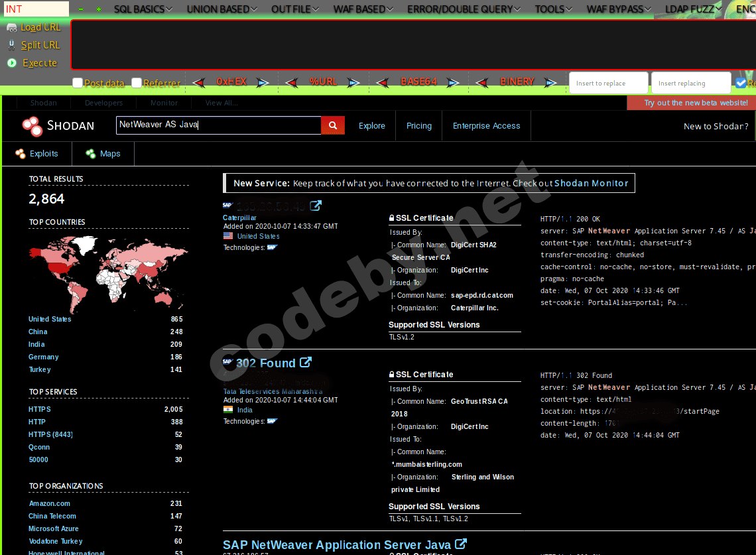Open the Maps tab

coord(103,154)
